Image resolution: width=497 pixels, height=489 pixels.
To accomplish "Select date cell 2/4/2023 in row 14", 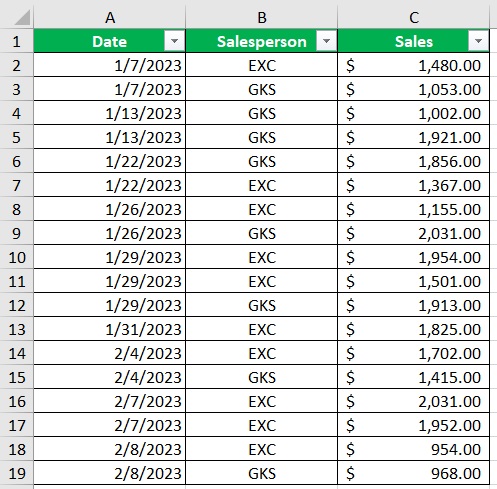I will pos(110,353).
